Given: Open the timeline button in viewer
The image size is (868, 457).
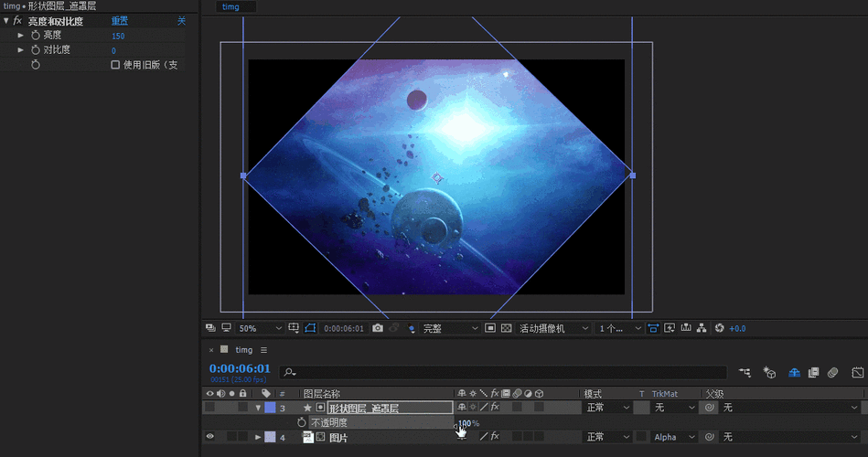Looking at the screenshot, I should point(686,328).
